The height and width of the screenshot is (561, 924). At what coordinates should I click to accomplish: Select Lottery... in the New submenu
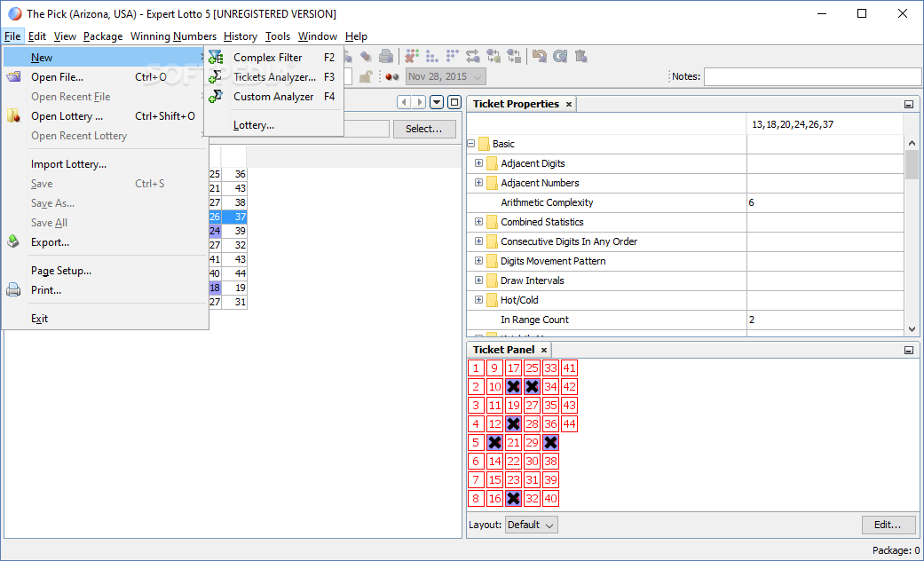click(x=274, y=125)
